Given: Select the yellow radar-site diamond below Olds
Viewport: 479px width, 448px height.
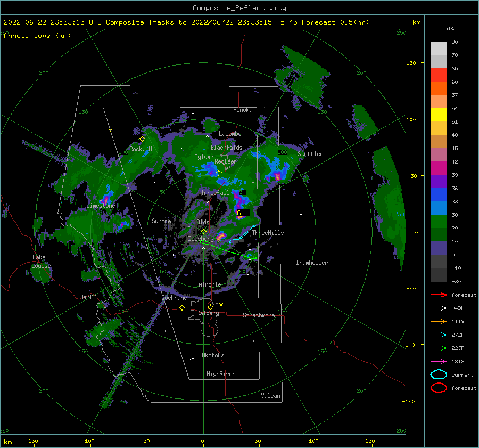Looking at the screenshot, I should click(203, 232).
